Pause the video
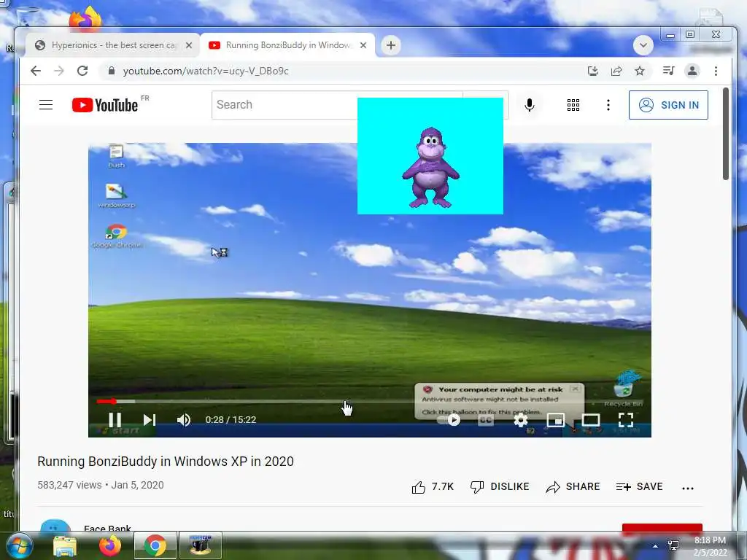747x560 pixels. coord(115,419)
